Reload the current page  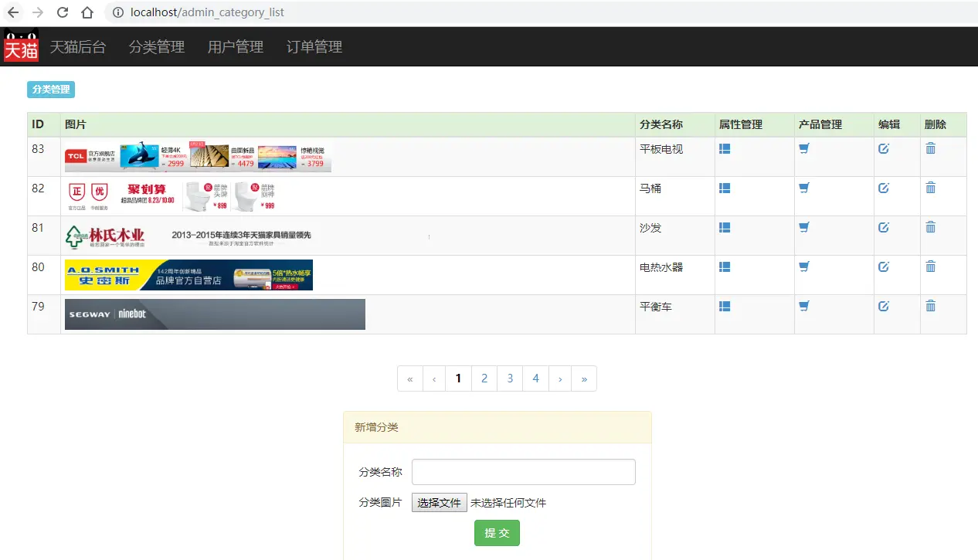63,12
